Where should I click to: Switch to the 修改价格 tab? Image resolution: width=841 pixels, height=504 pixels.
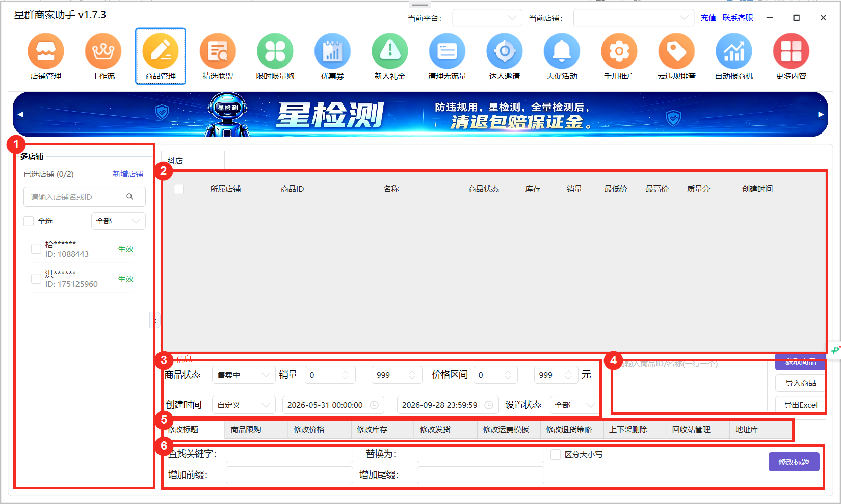(320, 430)
